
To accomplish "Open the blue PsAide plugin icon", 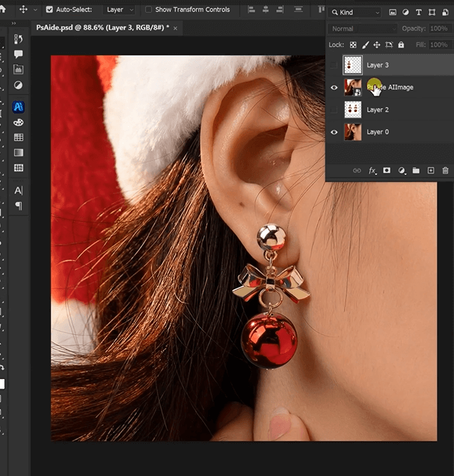I will tap(18, 107).
